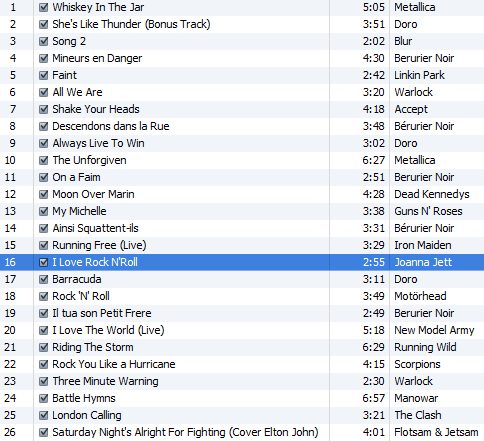Viewport: 484px width, 441px height.
Task: Toggle checkbox for Song 2
Action: (44, 41)
